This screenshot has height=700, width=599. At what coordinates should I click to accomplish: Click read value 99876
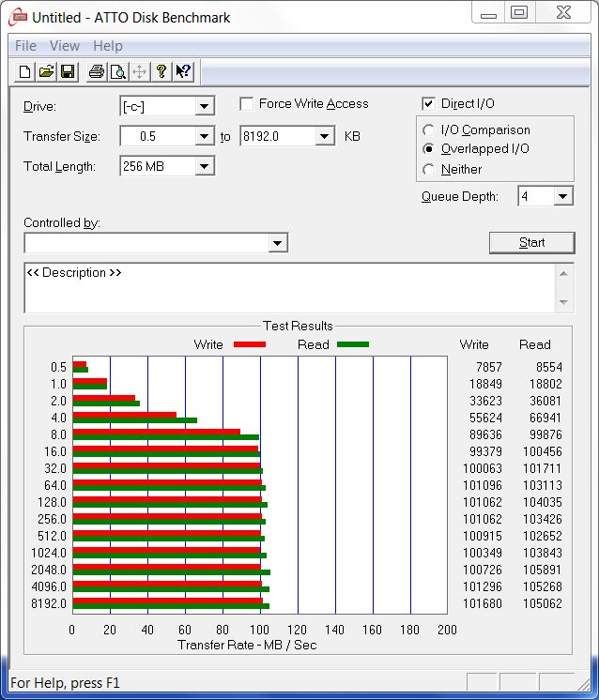pos(545,434)
